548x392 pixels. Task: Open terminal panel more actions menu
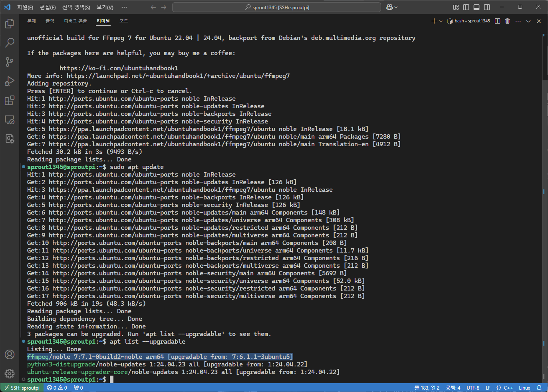518,21
